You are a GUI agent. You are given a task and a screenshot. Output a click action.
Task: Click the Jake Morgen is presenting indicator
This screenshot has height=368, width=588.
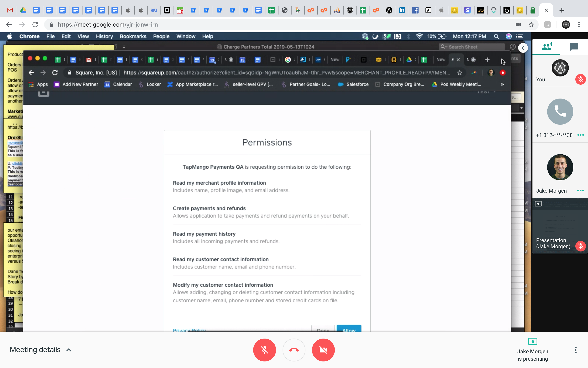click(533, 350)
